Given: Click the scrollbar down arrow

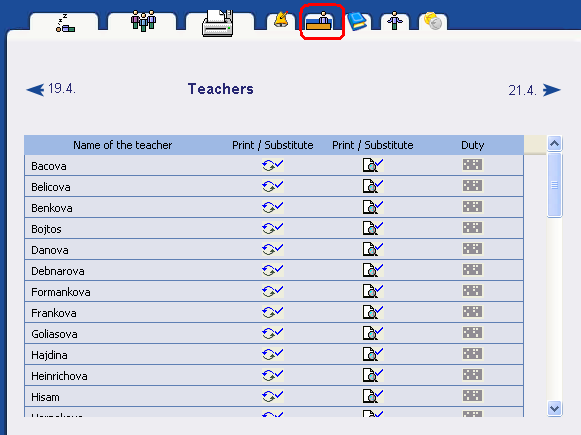Looking at the screenshot, I should coord(554,409).
